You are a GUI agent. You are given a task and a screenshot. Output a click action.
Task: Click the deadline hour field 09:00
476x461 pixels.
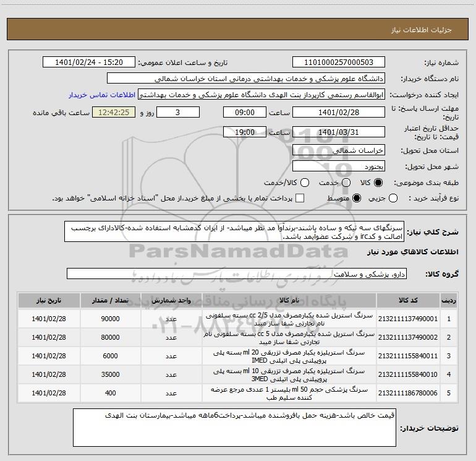coord(245,112)
